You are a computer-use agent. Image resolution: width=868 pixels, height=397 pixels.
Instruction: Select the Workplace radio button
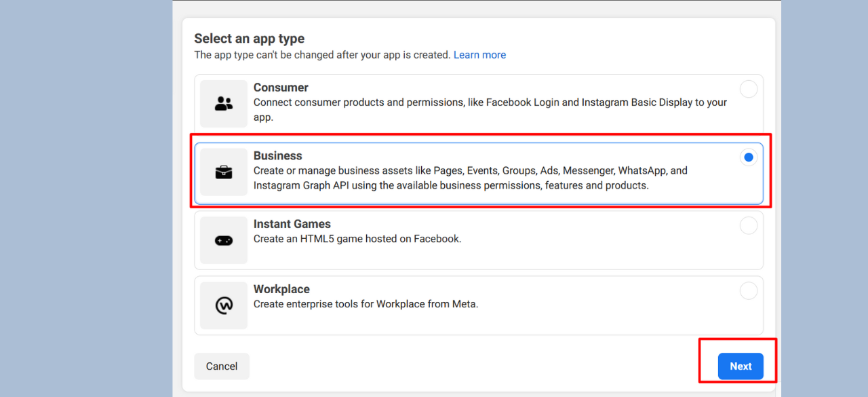749,290
